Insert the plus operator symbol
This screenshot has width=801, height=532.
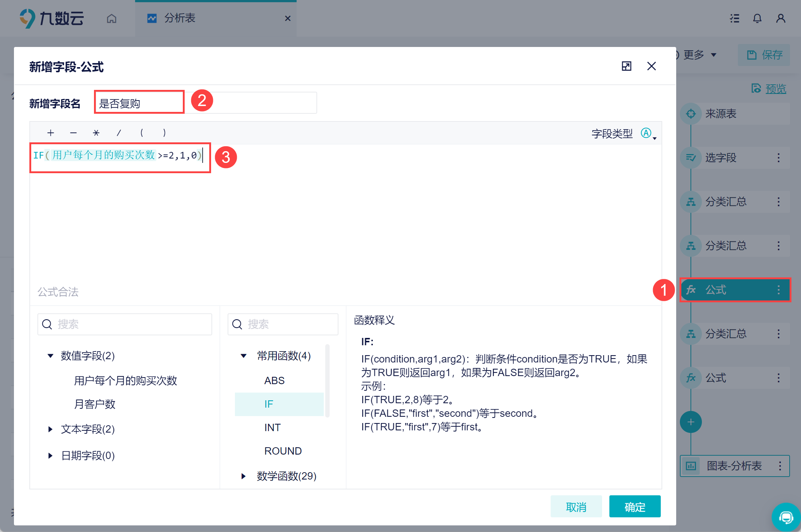point(51,133)
